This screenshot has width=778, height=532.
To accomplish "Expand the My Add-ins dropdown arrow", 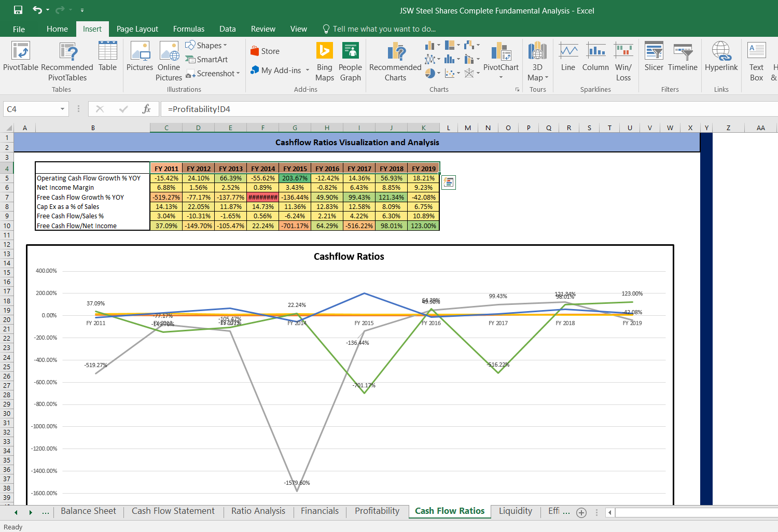I will [x=308, y=70].
